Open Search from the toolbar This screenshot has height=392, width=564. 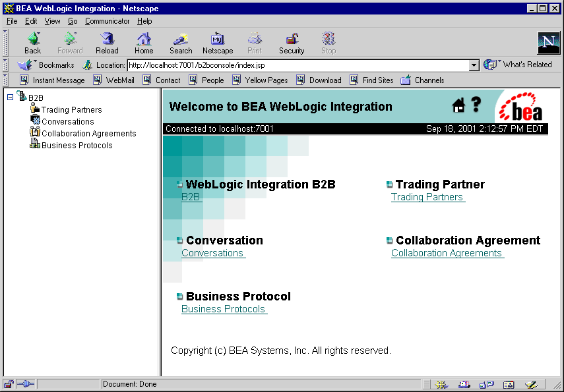tap(181, 43)
